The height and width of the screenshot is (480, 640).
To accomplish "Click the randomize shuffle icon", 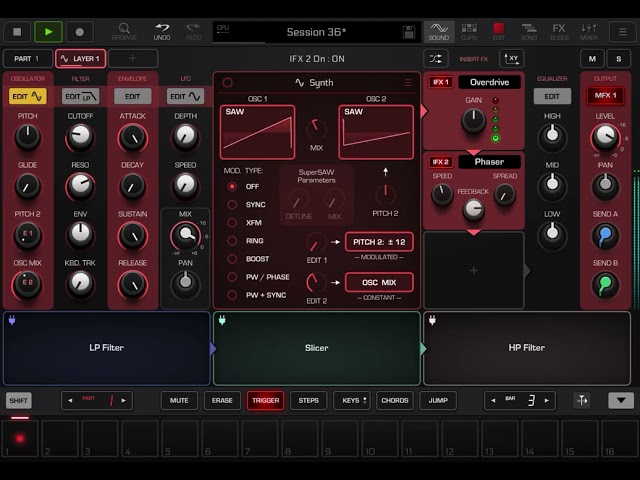I will tap(436, 59).
